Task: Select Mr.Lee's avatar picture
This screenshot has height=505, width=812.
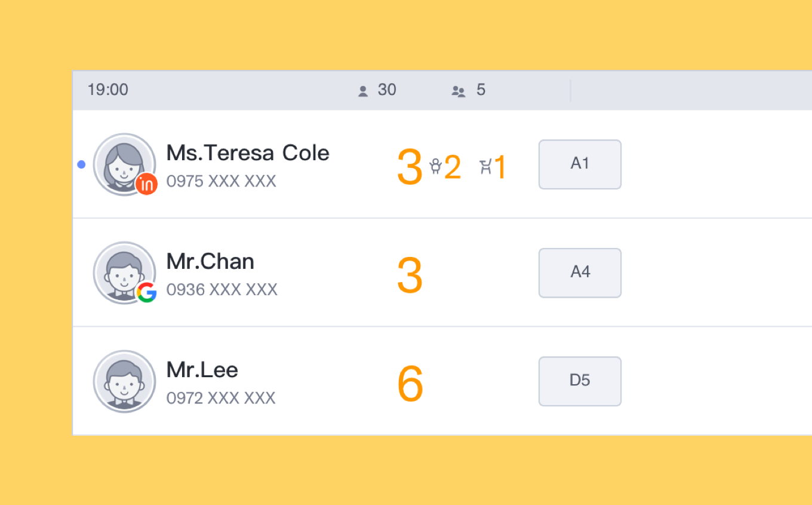Action: pos(124,381)
